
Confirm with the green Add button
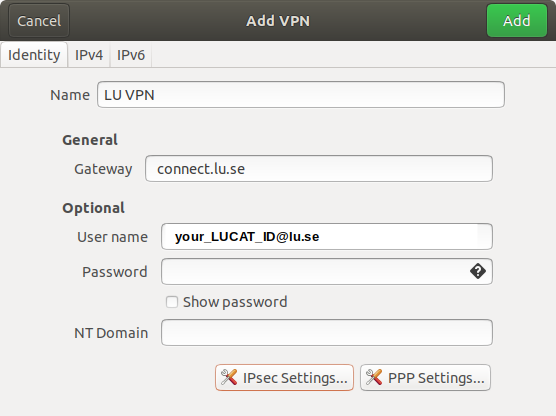[x=517, y=21]
